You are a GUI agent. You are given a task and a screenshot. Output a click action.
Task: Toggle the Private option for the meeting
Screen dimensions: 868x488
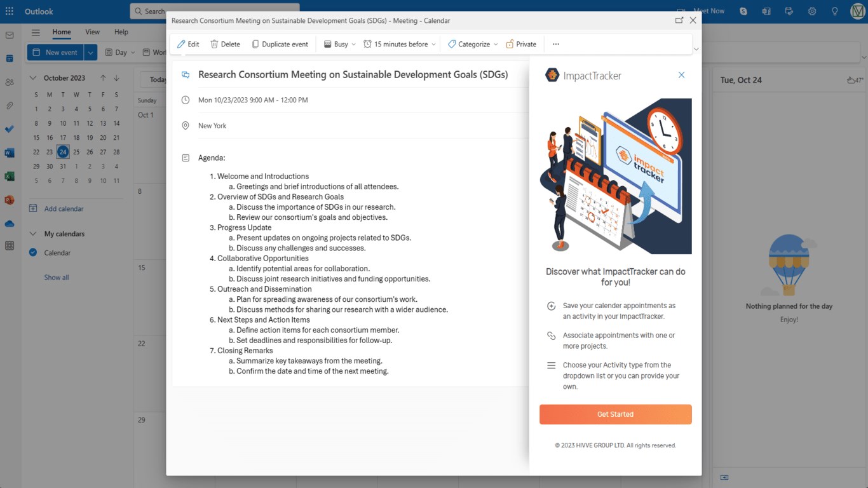coord(521,44)
